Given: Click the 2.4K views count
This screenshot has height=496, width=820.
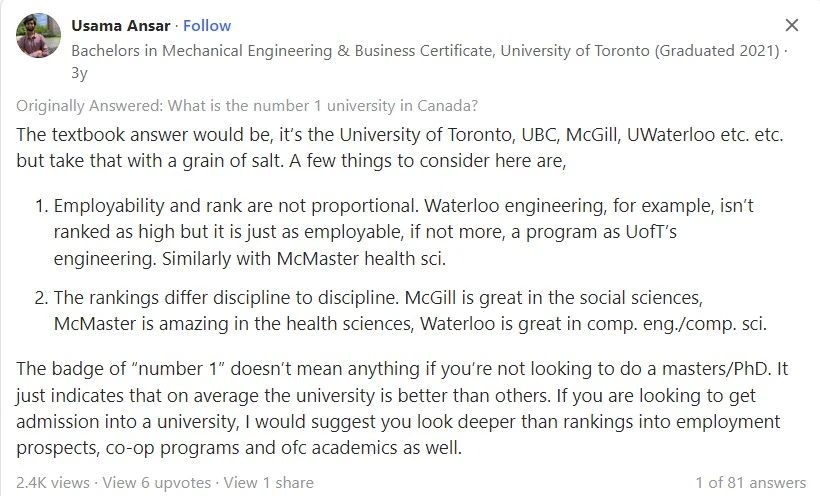Looking at the screenshot, I should [x=53, y=482].
